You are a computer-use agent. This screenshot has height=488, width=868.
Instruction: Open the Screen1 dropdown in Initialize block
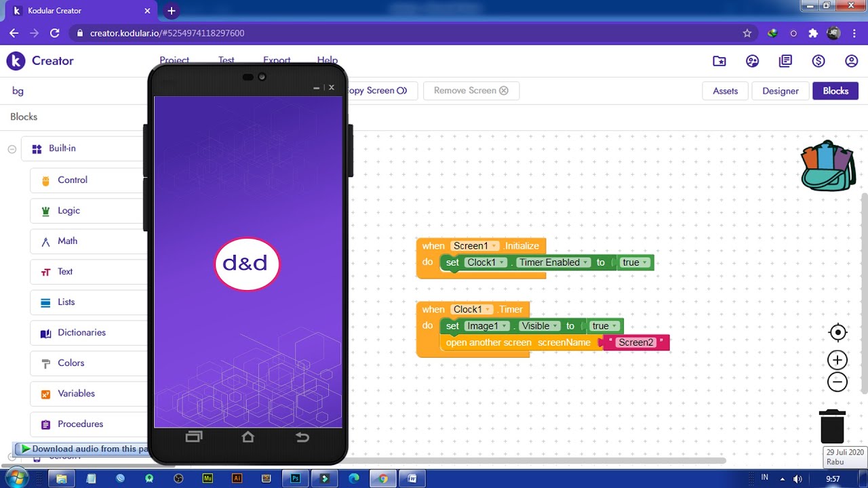click(475, 246)
